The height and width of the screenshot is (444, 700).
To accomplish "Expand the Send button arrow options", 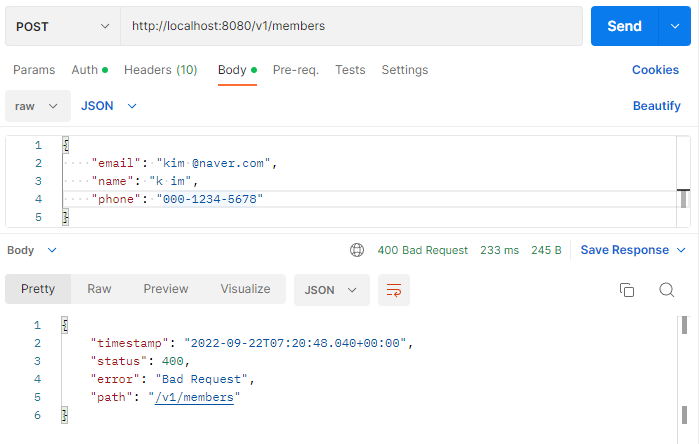I will pos(675,26).
